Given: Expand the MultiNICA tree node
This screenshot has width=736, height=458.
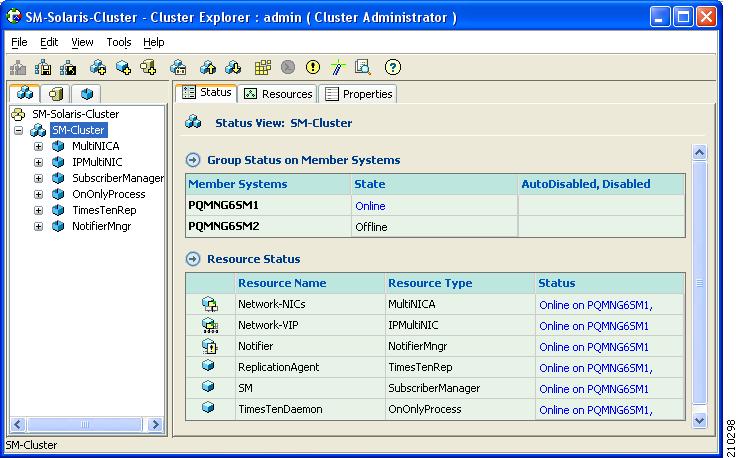Looking at the screenshot, I should pyautogui.click(x=38, y=146).
